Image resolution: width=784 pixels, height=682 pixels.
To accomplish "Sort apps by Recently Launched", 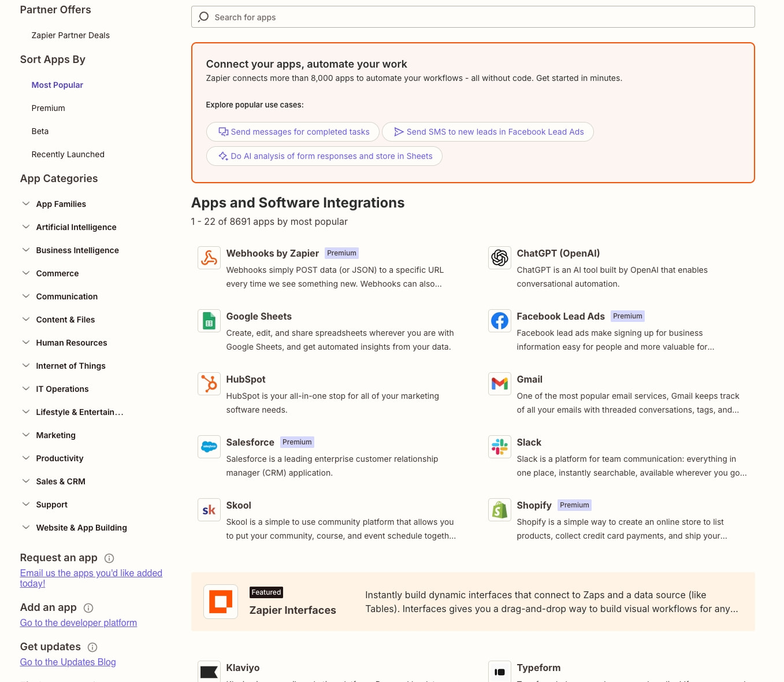I will coord(68,154).
